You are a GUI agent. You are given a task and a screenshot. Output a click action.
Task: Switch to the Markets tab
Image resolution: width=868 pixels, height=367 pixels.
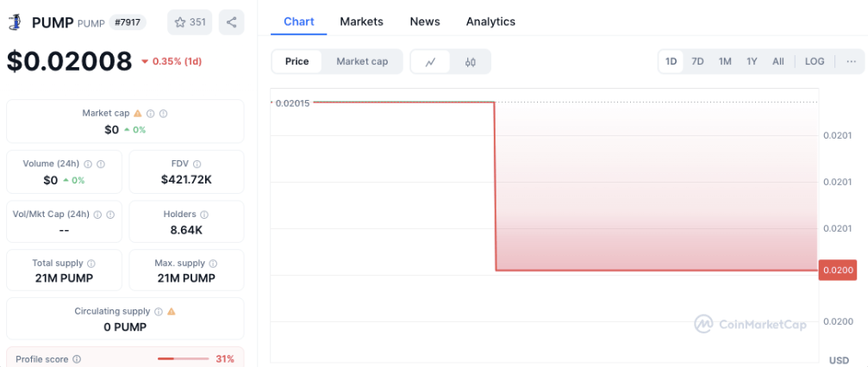(361, 22)
